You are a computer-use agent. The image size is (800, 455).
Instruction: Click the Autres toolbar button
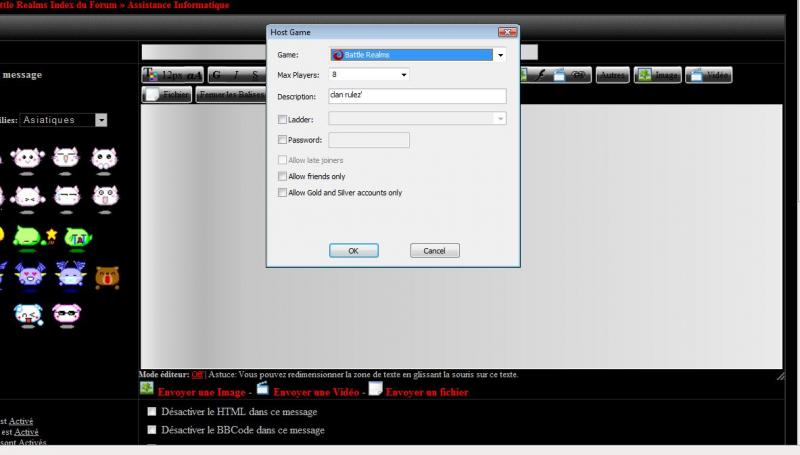click(x=613, y=75)
